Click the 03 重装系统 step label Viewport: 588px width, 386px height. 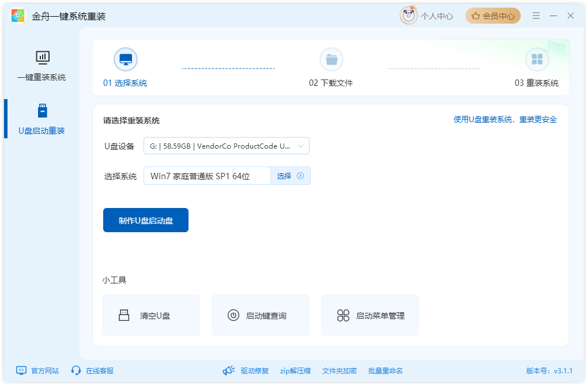click(537, 83)
